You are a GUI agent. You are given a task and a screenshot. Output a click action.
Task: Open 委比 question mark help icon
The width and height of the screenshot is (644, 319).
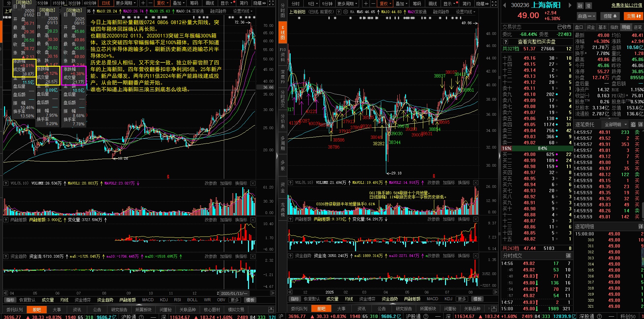[506, 42]
